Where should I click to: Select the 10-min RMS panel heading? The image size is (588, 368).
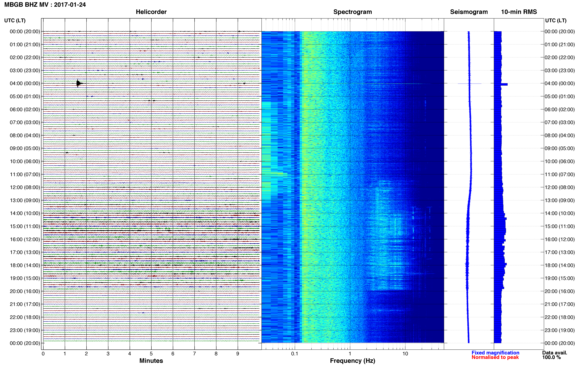(519, 12)
